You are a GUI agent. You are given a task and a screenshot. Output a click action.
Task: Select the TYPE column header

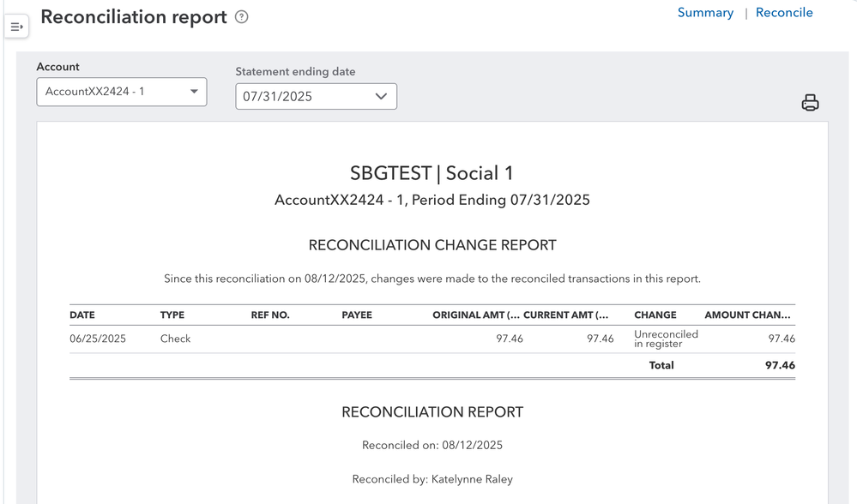172,315
